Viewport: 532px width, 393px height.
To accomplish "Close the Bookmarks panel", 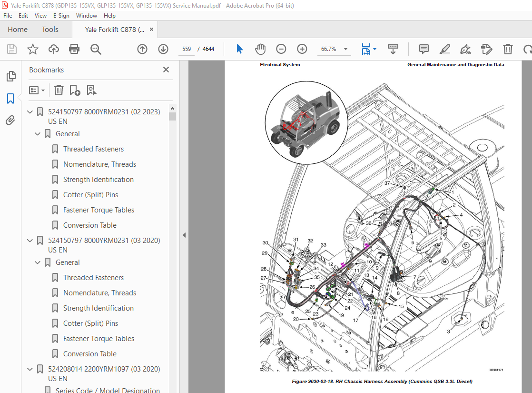I will point(166,70).
